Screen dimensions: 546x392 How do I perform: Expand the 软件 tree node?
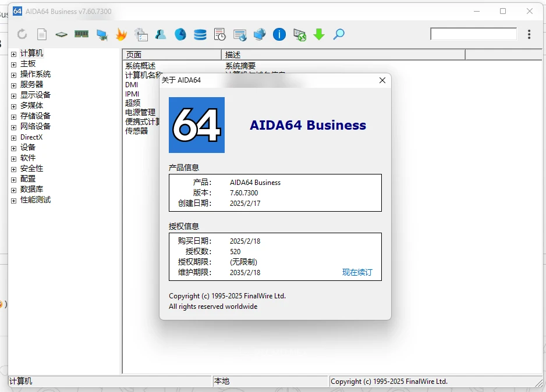coord(13,159)
